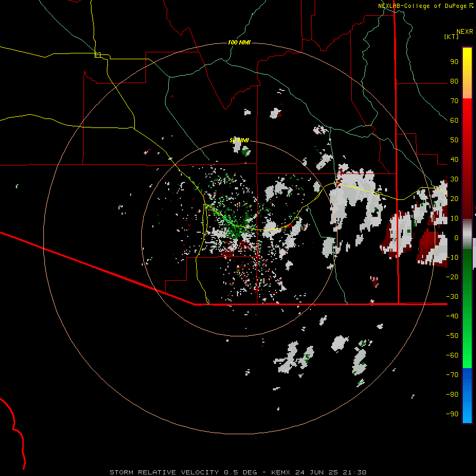Click the 70 value on the velocity scale
476x476 pixels.
[454, 101]
